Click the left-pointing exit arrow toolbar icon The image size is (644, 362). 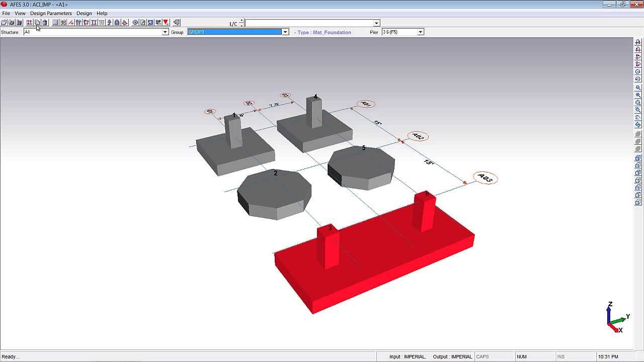point(177,23)
